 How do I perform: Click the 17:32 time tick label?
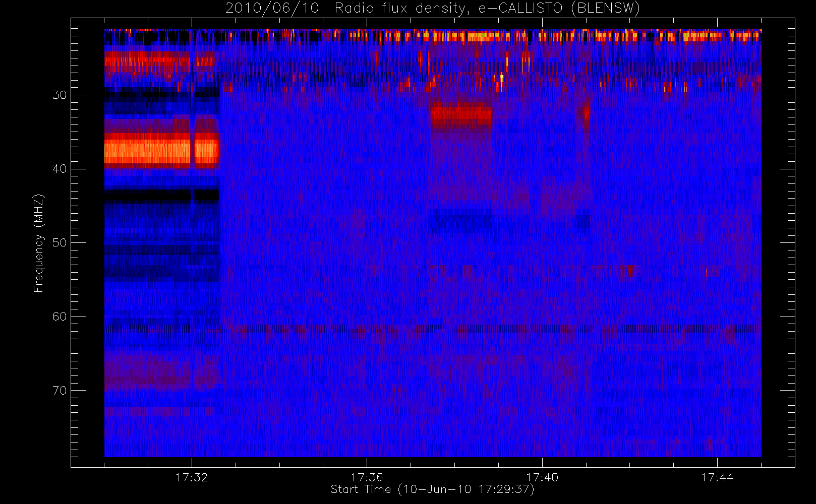click(x=192, y=477)
